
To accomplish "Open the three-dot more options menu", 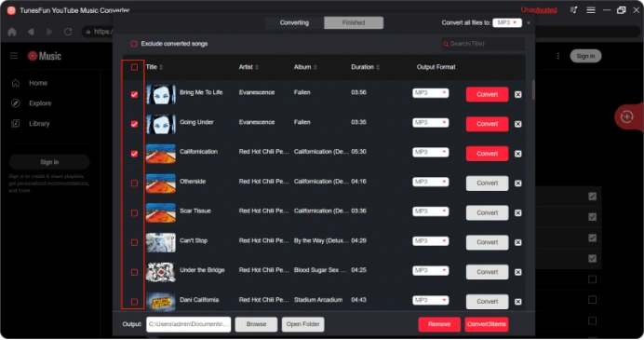I will [x=557, y=56].
